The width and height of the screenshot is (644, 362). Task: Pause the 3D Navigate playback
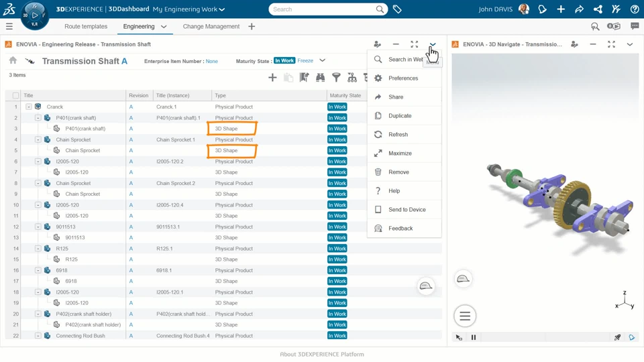pyautogui.click(x=474, y=337)
